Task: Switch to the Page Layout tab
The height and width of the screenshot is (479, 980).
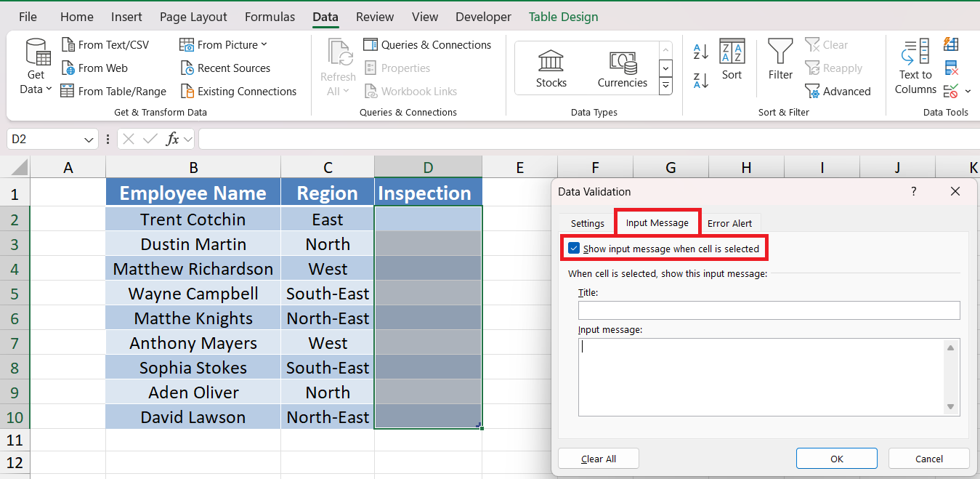Action: [193, 17]
